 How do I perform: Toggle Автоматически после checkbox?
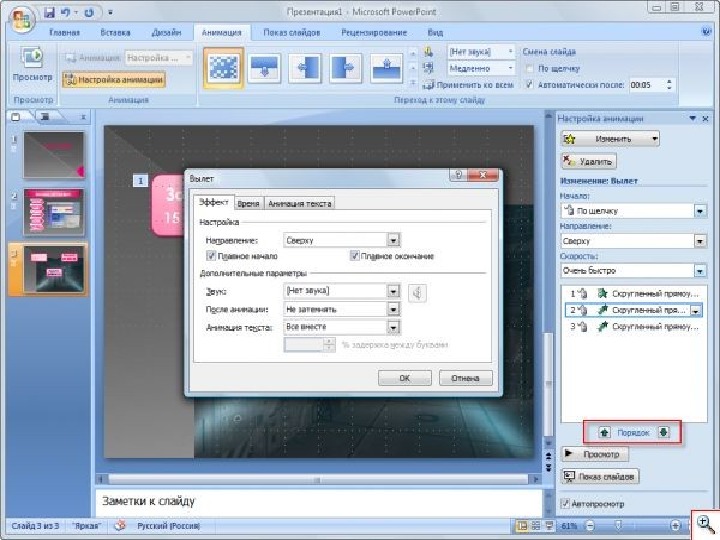529,85
